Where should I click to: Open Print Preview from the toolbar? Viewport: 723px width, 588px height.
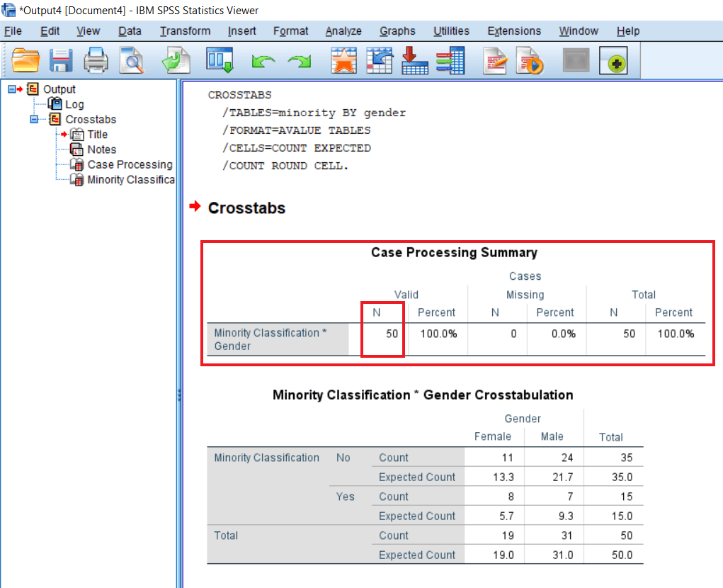(x=131, y=61)
